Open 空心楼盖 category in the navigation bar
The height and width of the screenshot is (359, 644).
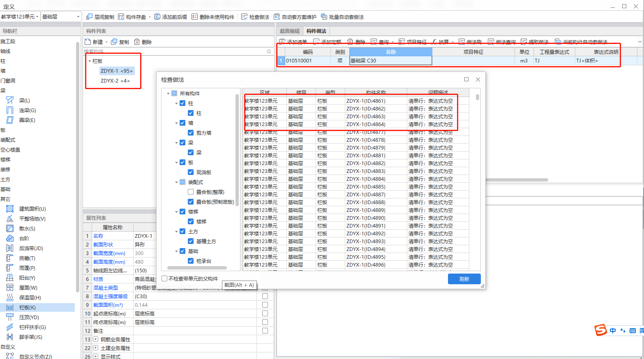(x=10, y=150)
